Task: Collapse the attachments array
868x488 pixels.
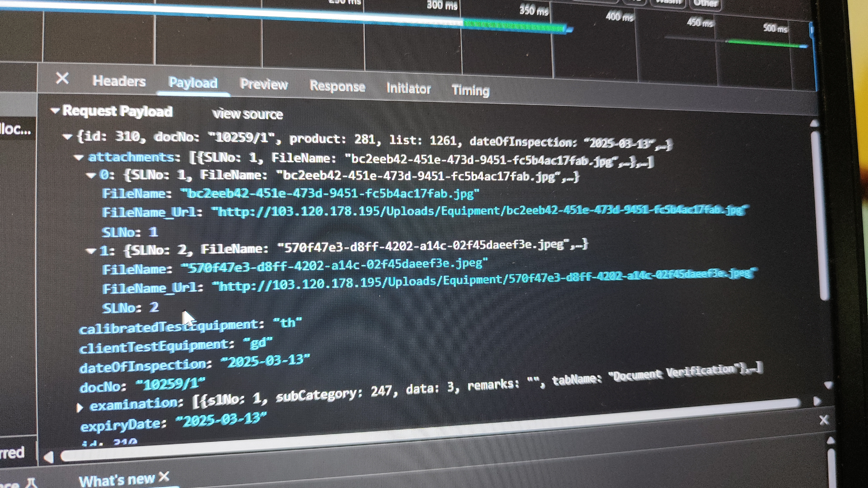Action: (79, 157)
